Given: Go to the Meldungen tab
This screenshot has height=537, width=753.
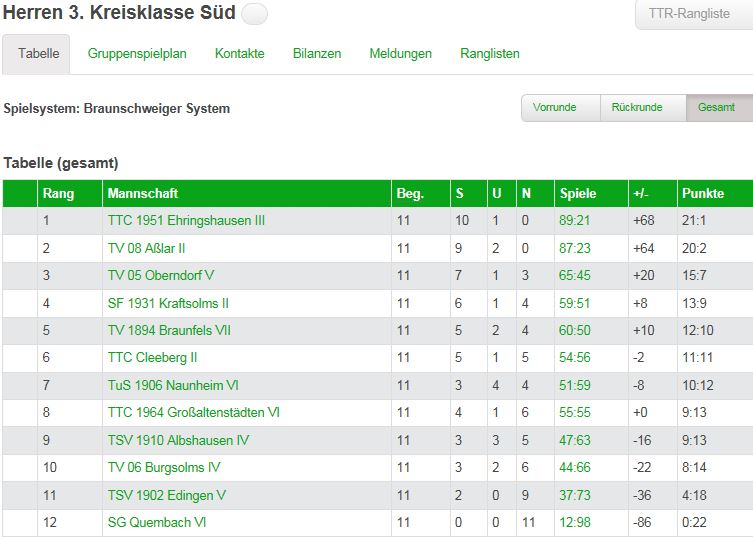Looking at the screenshot, I should (401, 53).
